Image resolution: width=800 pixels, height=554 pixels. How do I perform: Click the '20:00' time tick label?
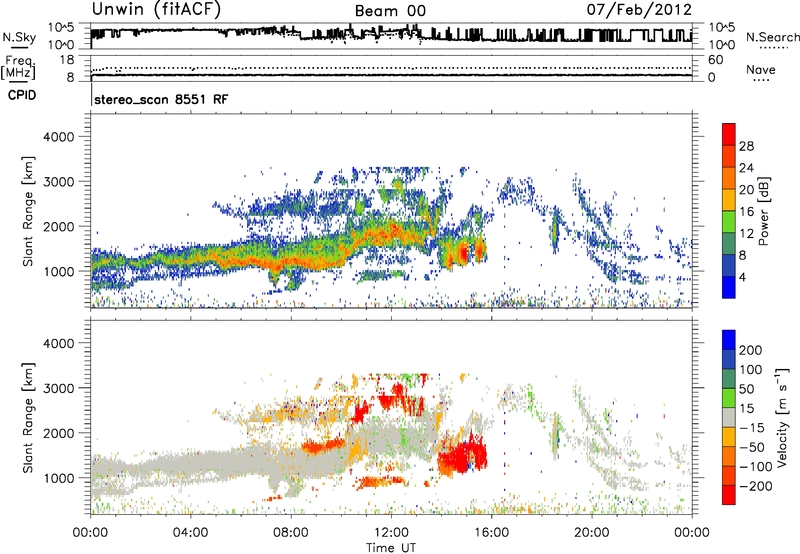[591, 533]
